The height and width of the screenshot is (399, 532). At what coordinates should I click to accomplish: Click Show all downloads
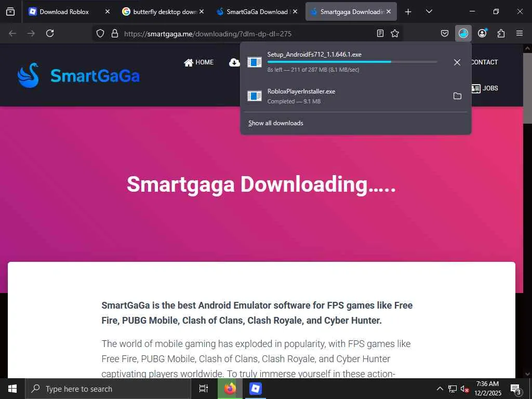275,123
